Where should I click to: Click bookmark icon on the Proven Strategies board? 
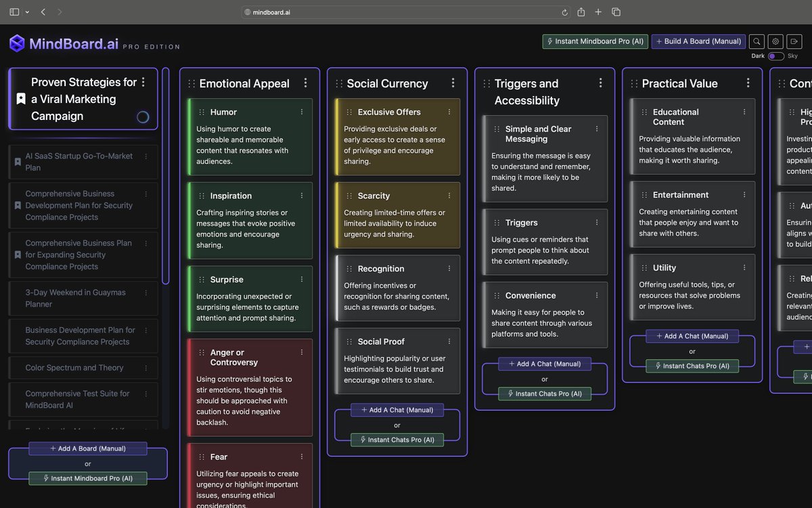(21, 99)
